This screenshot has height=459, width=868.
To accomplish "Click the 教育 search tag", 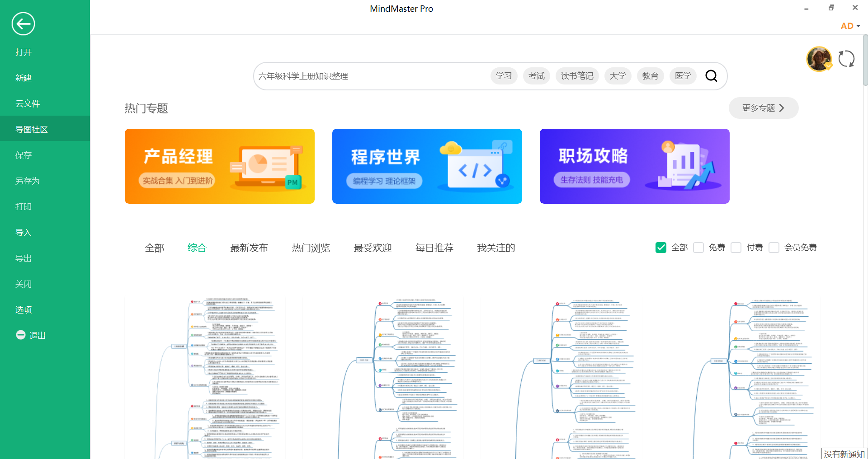I will click(x=650, y=76).
